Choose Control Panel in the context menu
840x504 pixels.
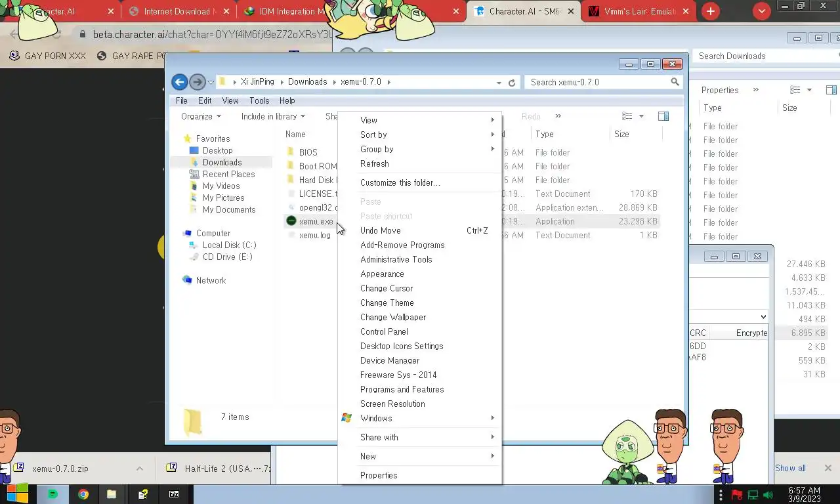pyautogui.click(x=420, y=331)
